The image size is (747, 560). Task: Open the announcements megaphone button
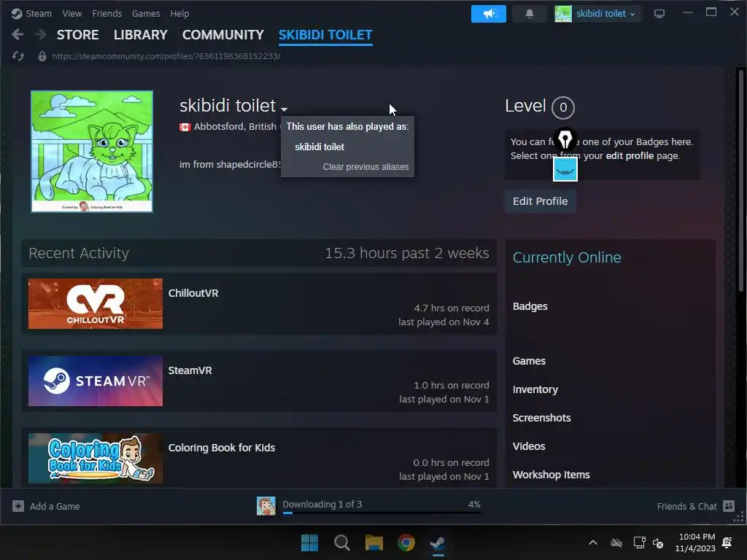tap(488, 13)
